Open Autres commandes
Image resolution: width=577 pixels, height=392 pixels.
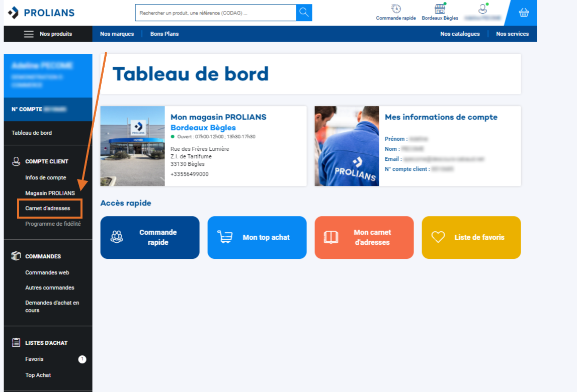coord(50,287)
